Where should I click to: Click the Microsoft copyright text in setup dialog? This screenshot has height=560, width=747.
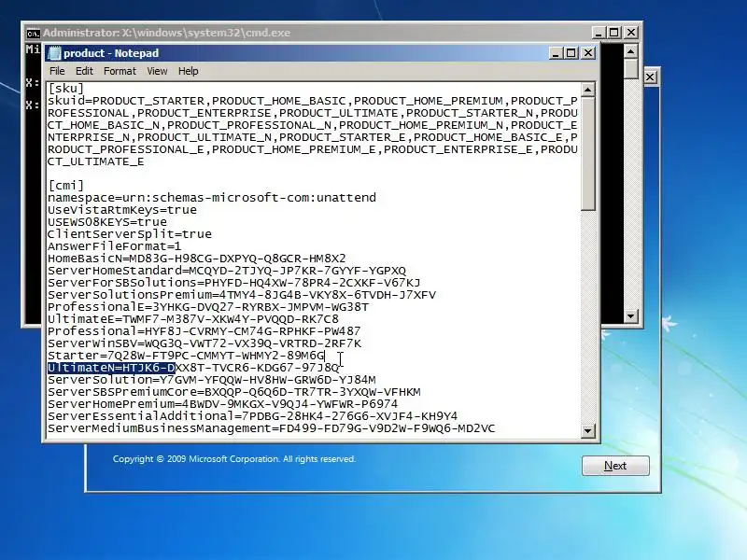[234, 459]
